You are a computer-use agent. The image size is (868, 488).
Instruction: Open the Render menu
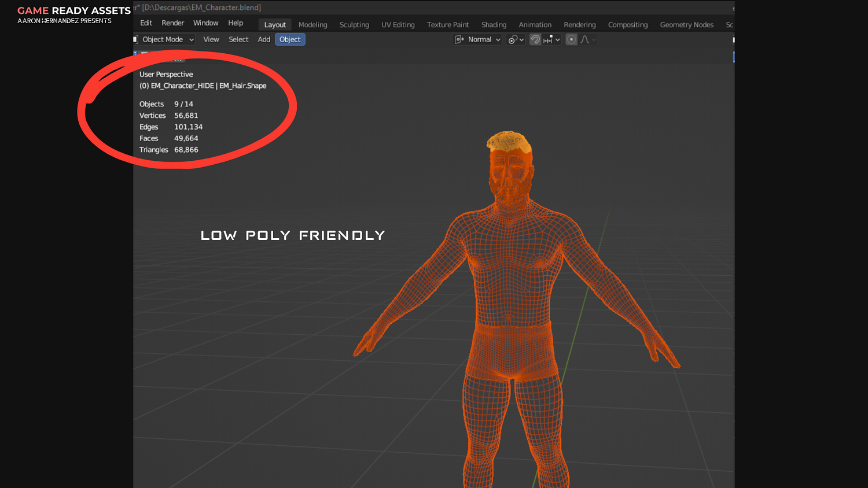pyautogui.click(x=172, y=23)
